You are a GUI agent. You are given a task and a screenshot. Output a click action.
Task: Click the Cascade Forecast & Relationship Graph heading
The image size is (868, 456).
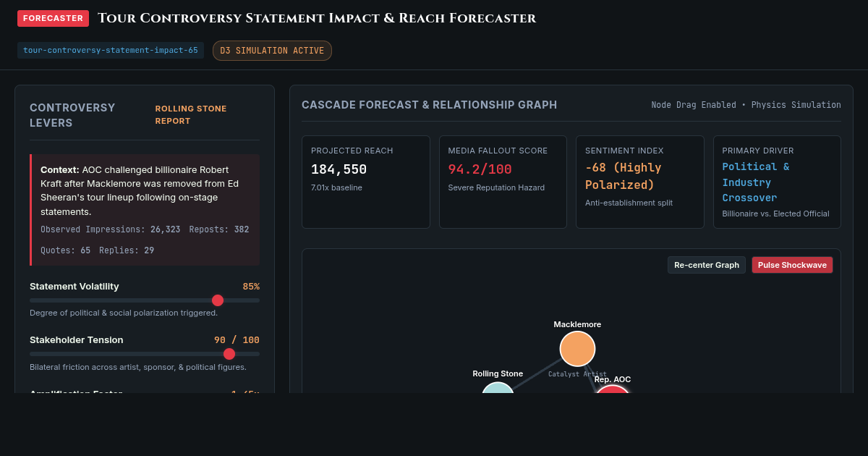(430, 105)
